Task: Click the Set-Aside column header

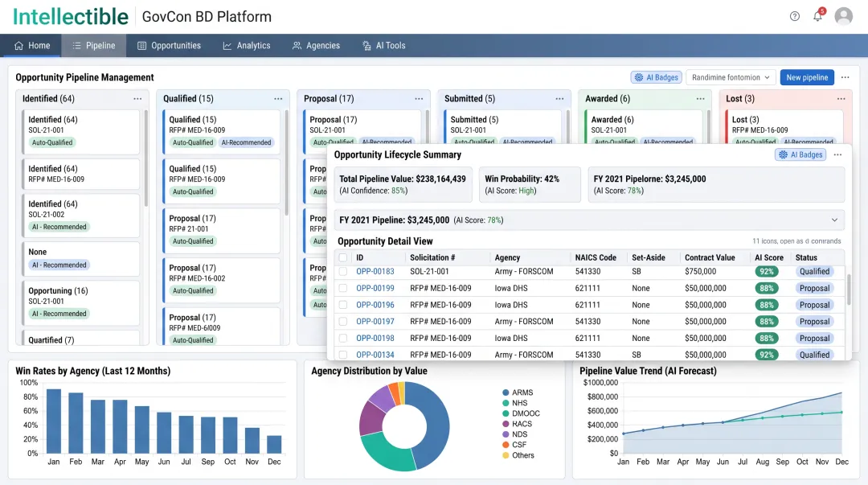Action: point(649,257)
